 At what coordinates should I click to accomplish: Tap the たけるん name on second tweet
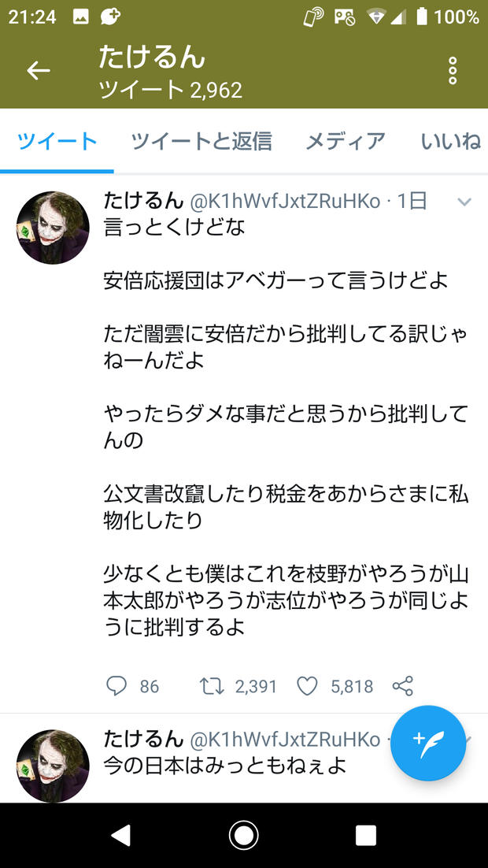[x=143, y=739]
